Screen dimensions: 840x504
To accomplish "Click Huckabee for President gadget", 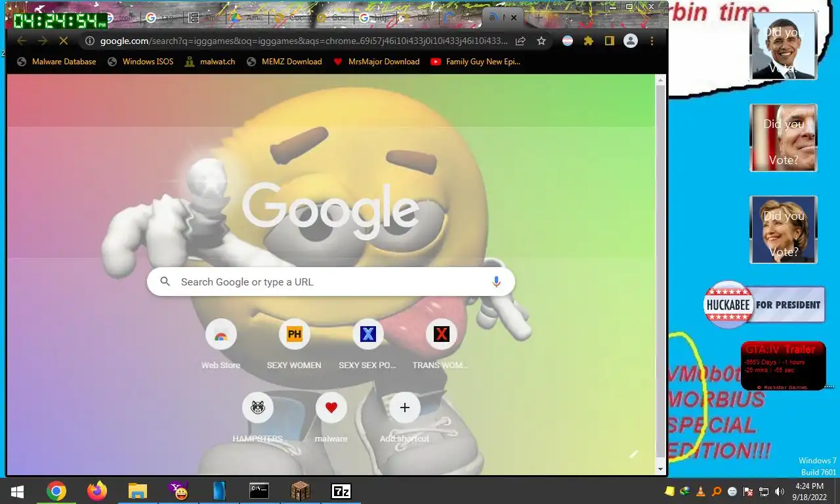I will tap(764, 304).
